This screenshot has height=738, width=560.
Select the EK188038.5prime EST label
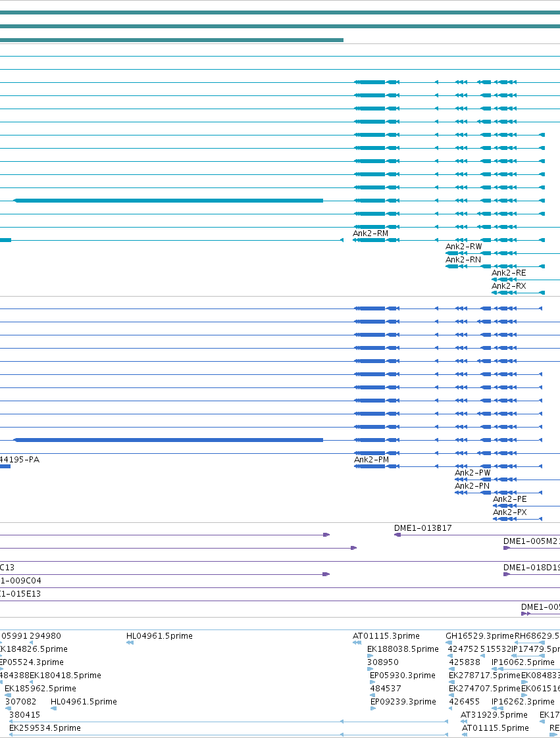click(x=403, y=649)
